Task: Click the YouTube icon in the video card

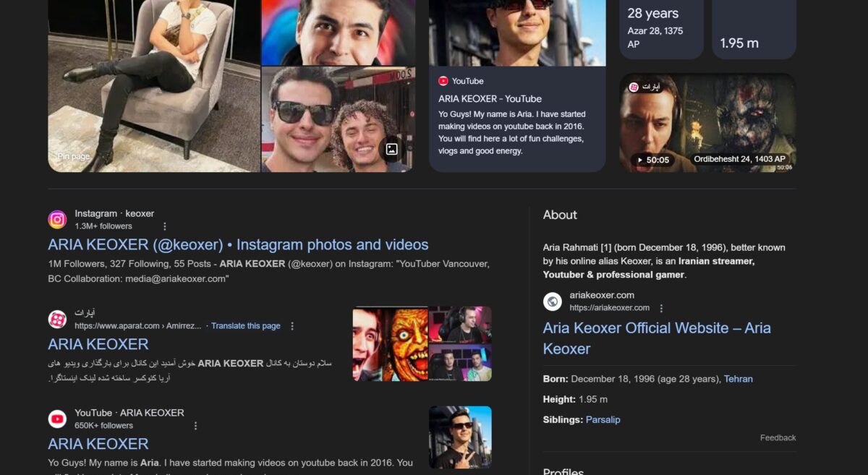Action: click(443, 81)
